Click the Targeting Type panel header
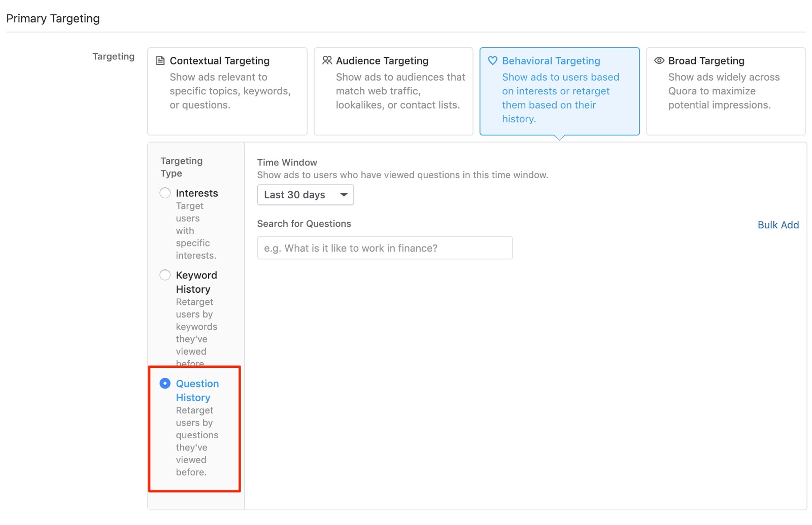 [181, 167]
